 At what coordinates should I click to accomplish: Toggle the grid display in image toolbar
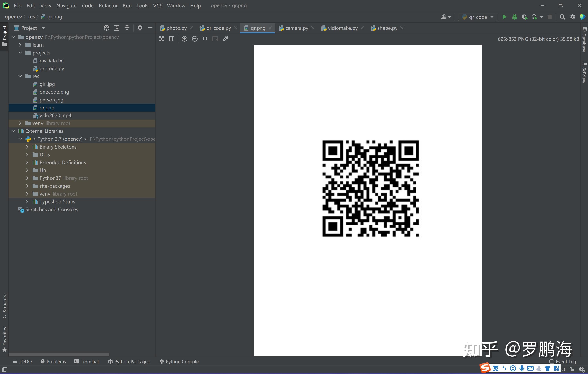[x=172, y=39]
